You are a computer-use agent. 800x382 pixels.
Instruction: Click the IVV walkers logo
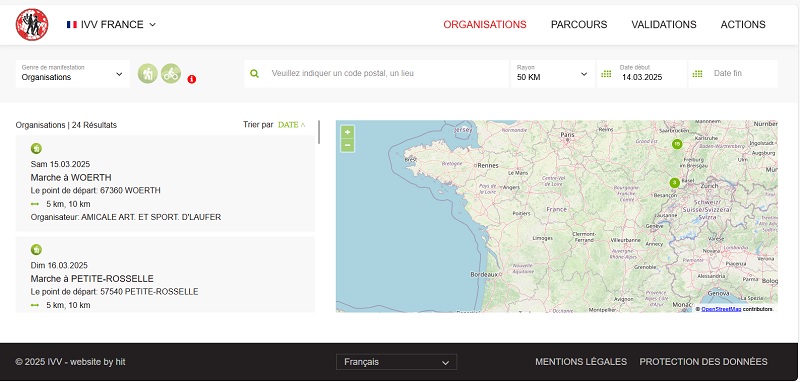32,24
